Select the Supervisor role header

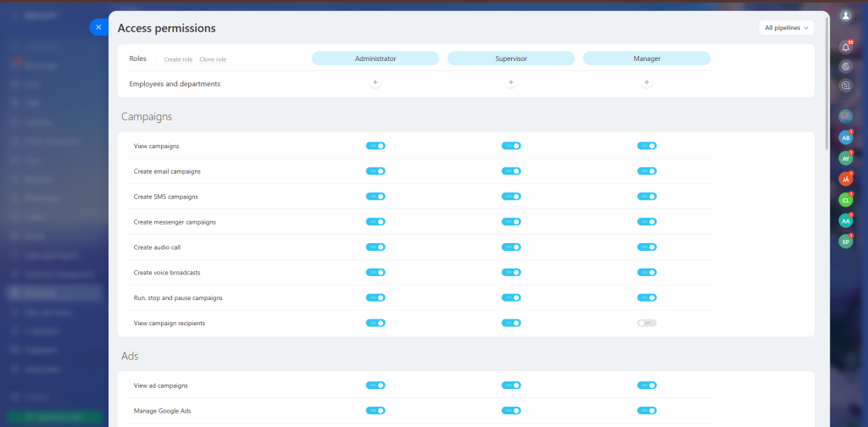511,58
